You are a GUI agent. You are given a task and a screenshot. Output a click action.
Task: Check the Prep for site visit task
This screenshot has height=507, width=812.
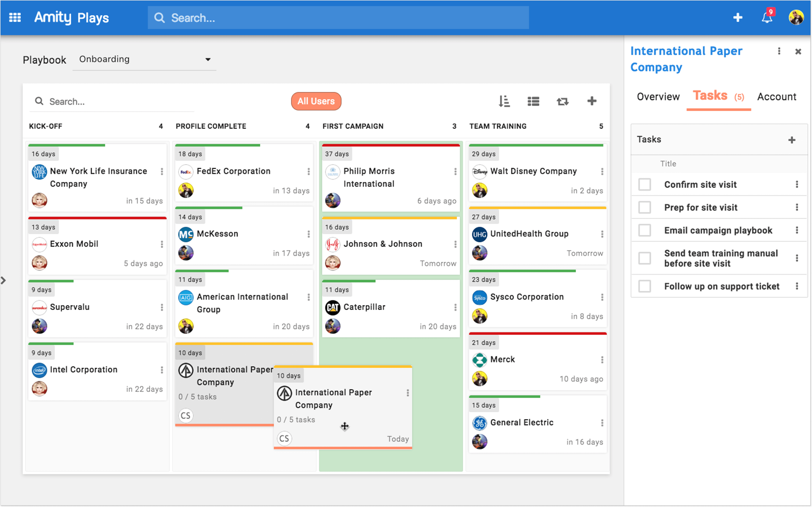[x=644, y=207]
